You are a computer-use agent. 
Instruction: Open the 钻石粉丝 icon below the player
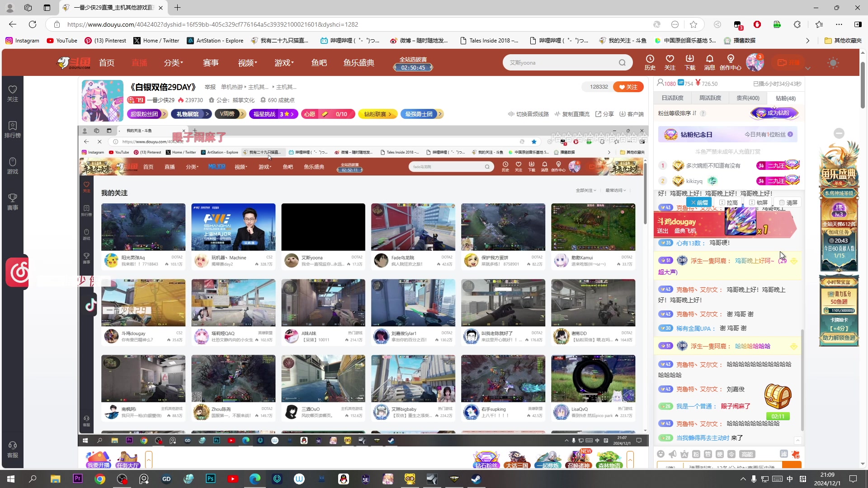(x=486, y=460)
